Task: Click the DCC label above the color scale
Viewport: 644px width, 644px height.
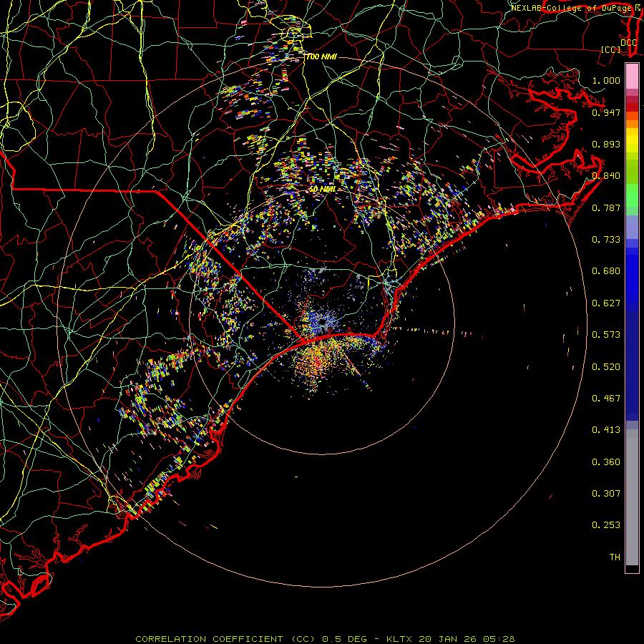Action: (628, 42)
